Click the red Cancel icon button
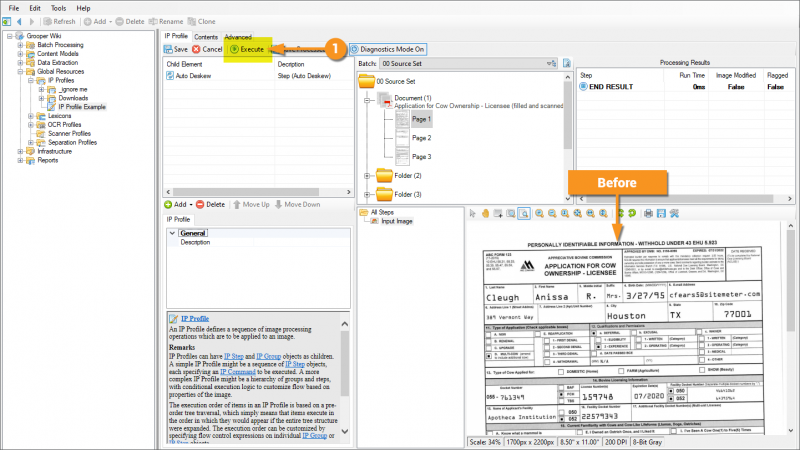The width and height of the screenshot is (800, 450). [x=207, y=49]
